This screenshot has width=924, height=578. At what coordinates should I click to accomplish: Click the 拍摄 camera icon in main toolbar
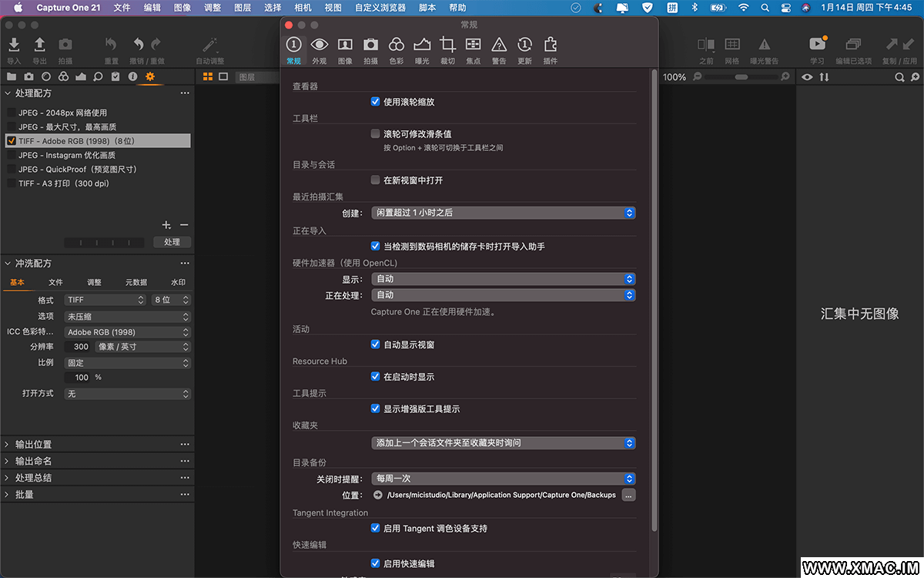(65, 45)
